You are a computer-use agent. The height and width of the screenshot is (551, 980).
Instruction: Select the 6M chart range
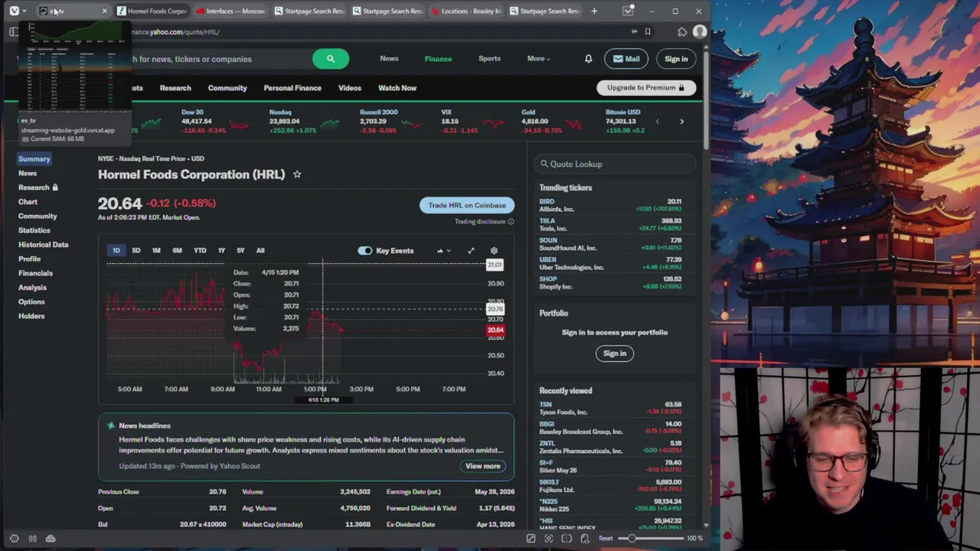click(177, 251)
